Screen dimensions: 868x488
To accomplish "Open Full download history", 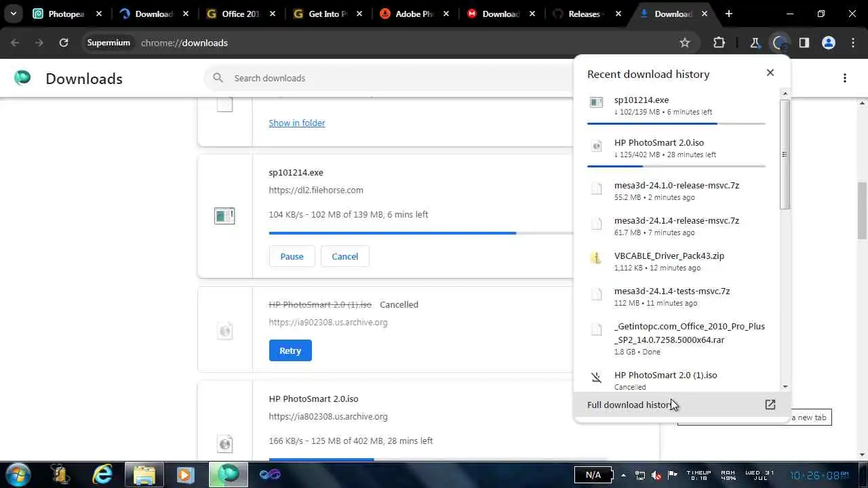I will click(682, 405).
